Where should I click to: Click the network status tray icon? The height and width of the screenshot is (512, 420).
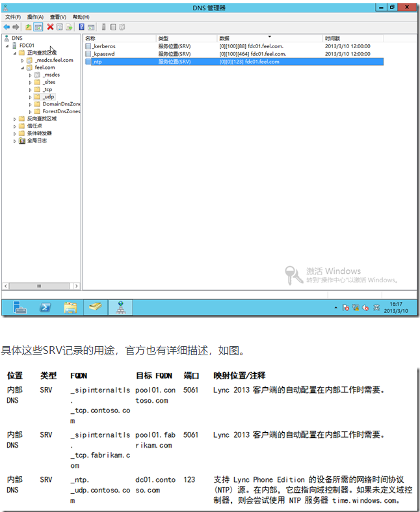(x=356, y=308)
